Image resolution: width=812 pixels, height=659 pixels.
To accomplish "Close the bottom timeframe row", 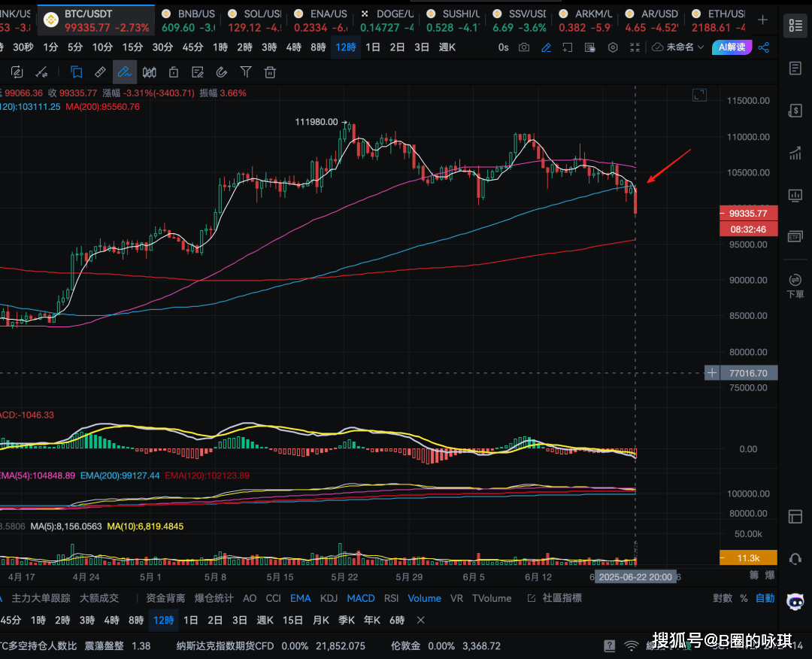I will 421,621.
